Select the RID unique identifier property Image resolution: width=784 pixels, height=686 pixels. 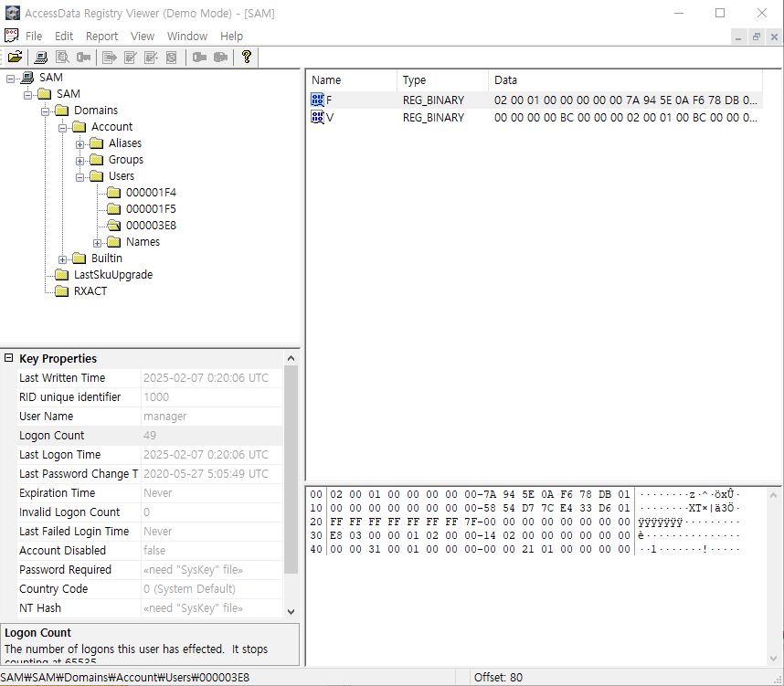coord(150,397)
